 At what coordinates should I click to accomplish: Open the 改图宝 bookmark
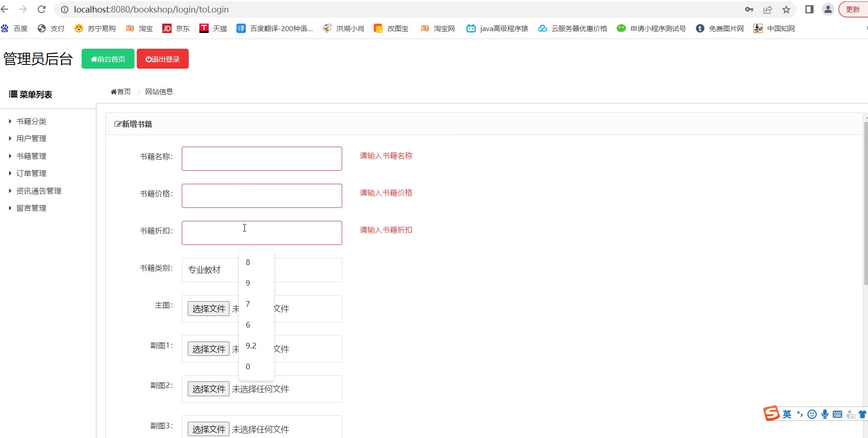(x=391, y=28)
